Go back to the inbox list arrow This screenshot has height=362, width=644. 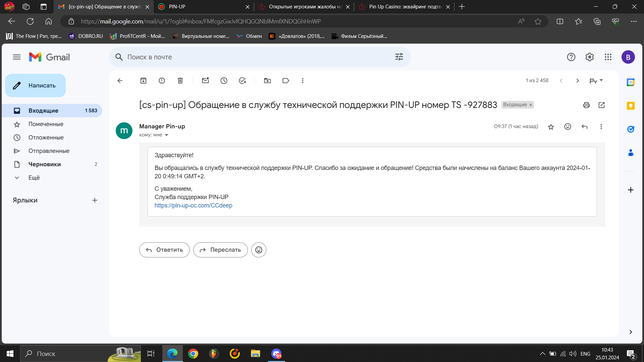[x=120, y=81]
